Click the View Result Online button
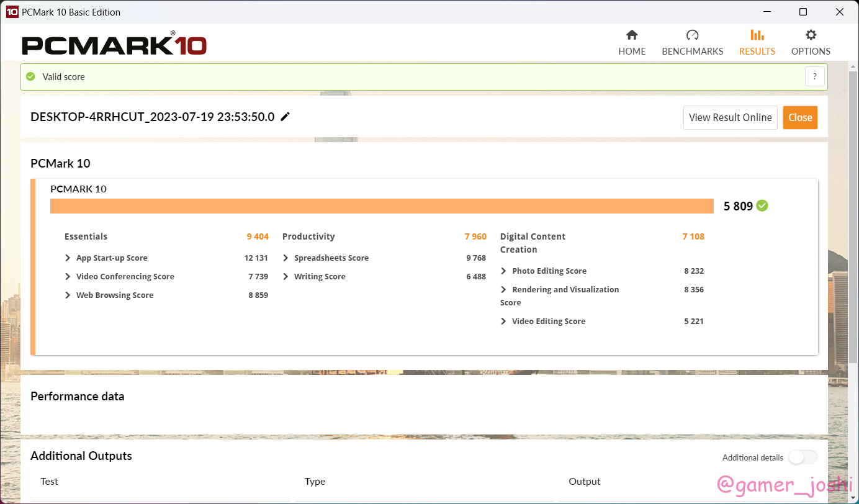Screen dimensions: 859x504 tap(731, 117)
